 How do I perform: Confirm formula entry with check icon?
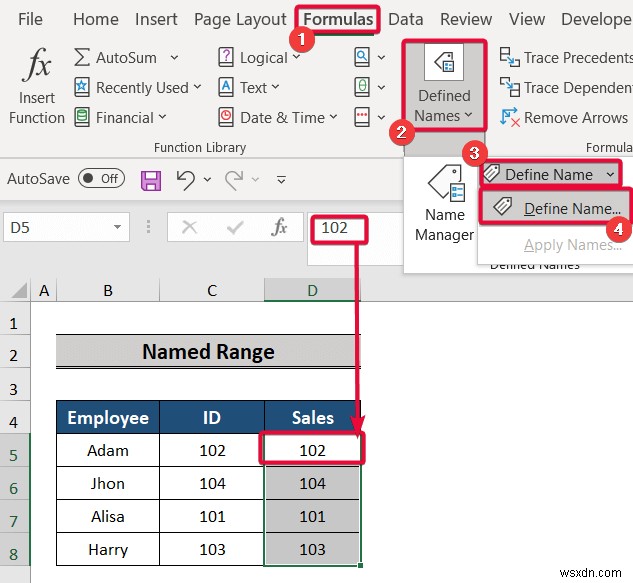(235, 227)
